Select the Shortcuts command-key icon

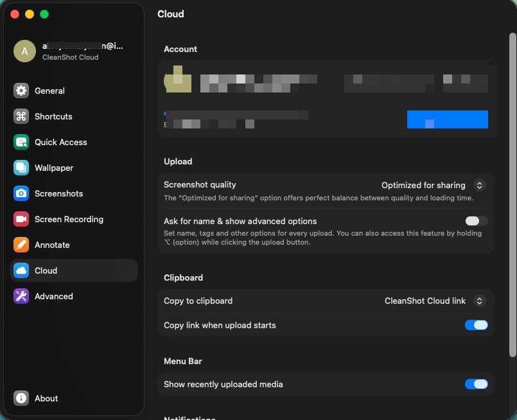(x=21, y=116)
